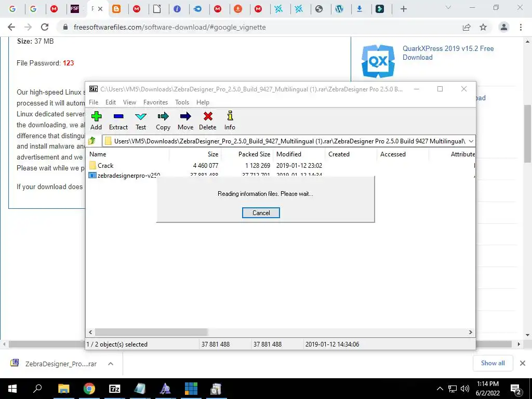This screenshot has width=532, height=399.
Task: Switch to the Blogger tab
Action: pyautogui.click(x=116, y=9)
